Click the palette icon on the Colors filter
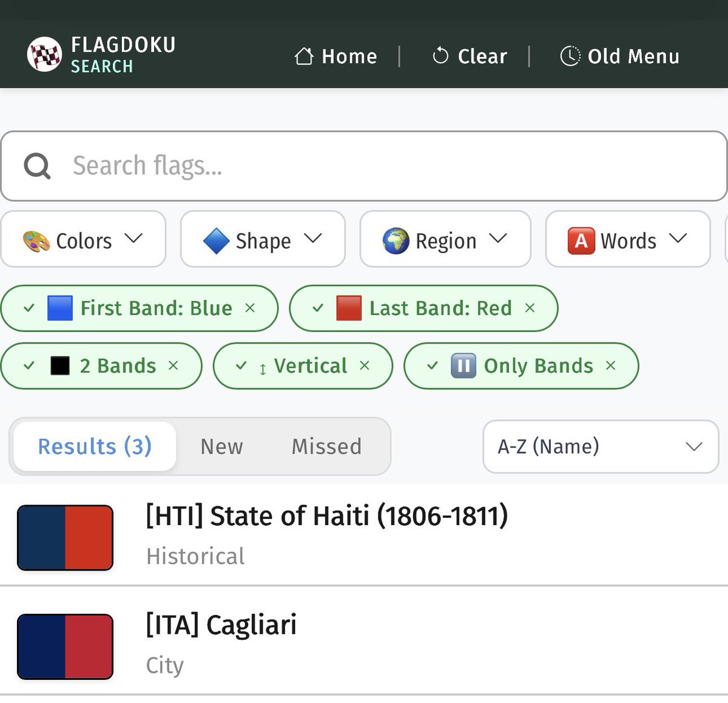728x703 pixels. tap(36, 240)
